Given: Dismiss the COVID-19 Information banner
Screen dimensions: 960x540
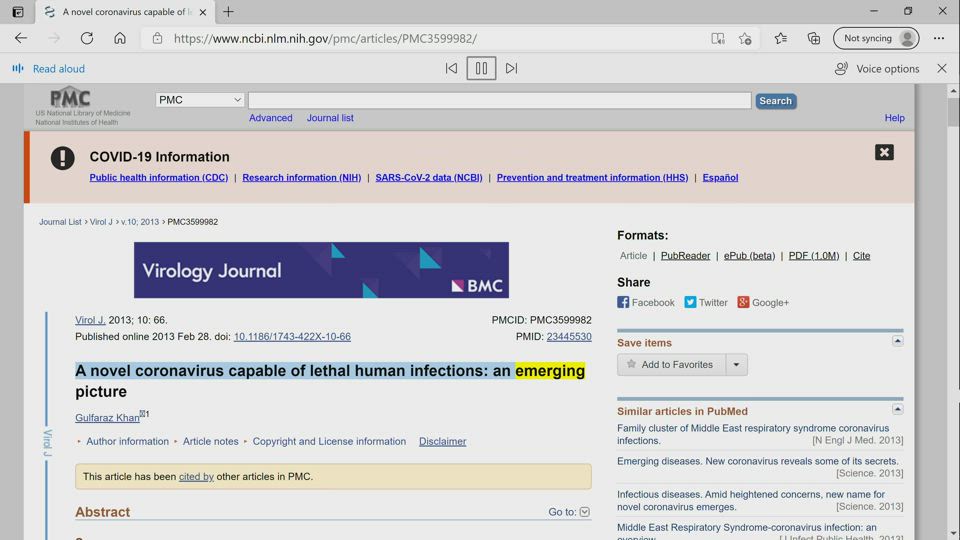Looking at the screenshot, I should [x=884, y=152].
